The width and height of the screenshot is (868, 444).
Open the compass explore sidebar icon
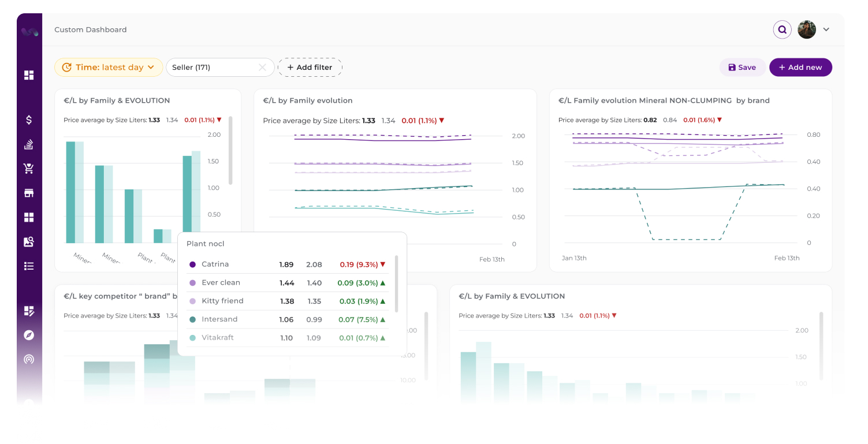tap(29, 335)
